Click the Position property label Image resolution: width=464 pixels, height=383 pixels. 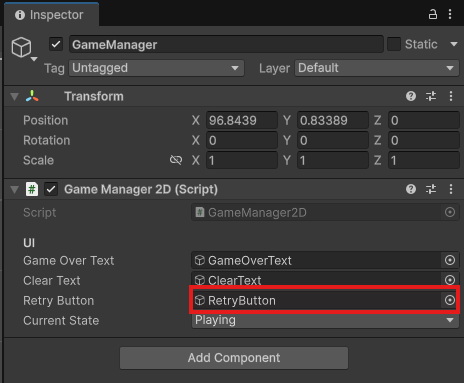46,120
